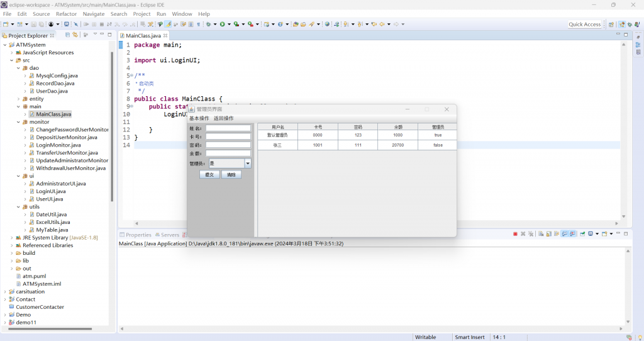Viewport: 644px width, 341px height.
Task: Toggle Show Console When Standard Out Changes
Action: point(564,234)
